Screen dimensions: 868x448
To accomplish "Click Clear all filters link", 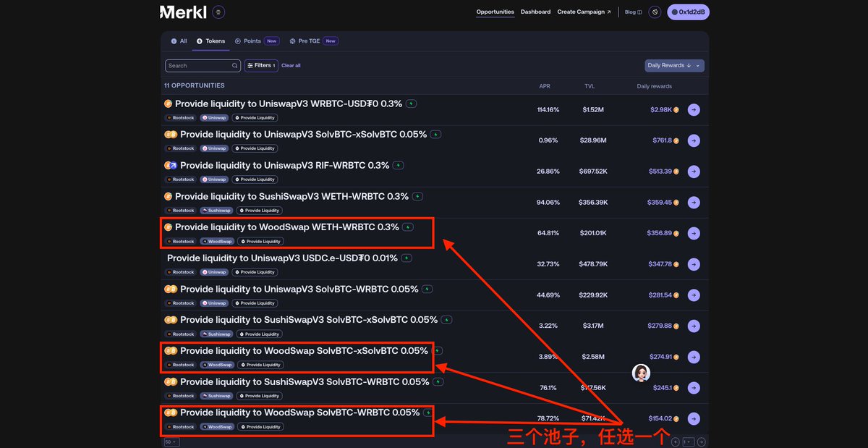I will pyautogui.click(x=291, y=66).
